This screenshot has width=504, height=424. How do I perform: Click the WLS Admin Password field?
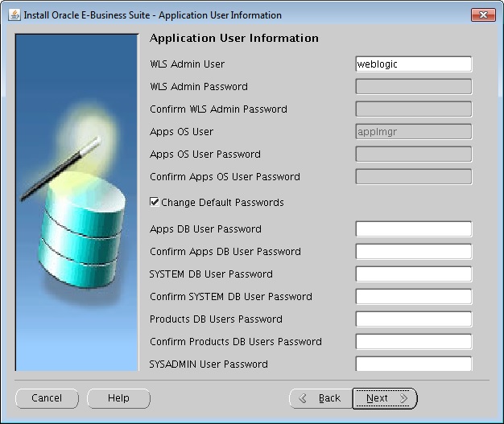tap(413, 87)
